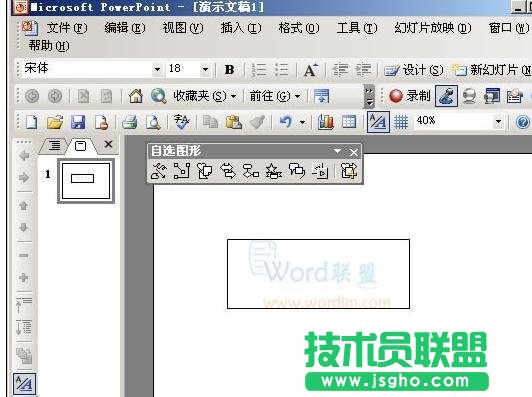Open the Connectors category in 自选图形 toolbar

(182, 171)
